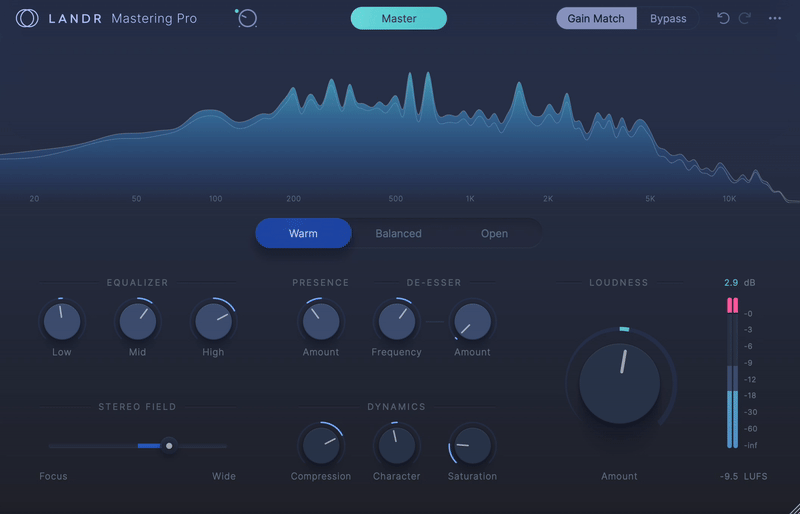Click the -9.5 LUFS readout
800x514 pixels.
point(743,476)
